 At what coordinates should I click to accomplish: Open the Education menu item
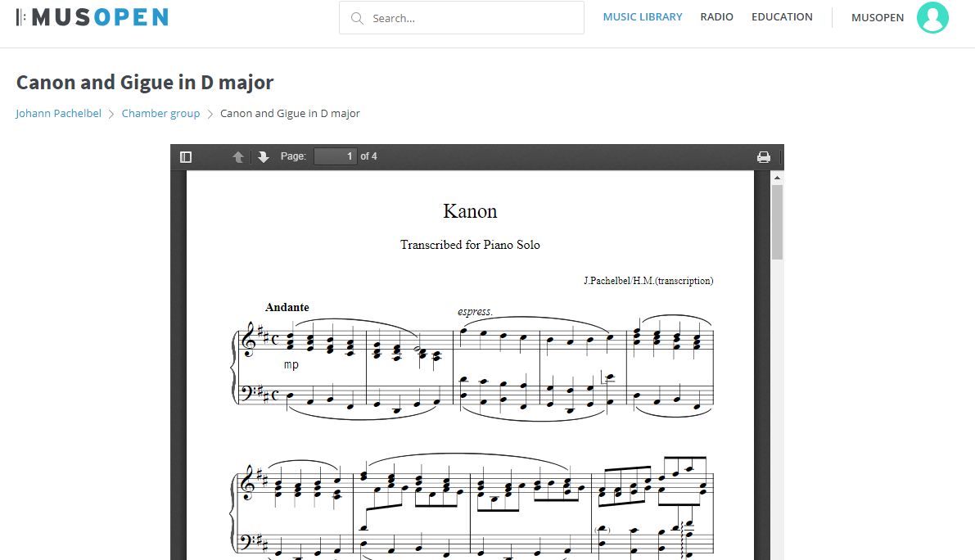pos(782,16)
